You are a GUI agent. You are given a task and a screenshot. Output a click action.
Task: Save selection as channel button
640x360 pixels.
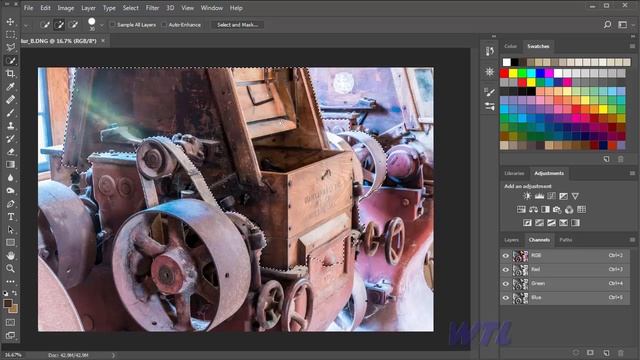(x=590, y=353)
